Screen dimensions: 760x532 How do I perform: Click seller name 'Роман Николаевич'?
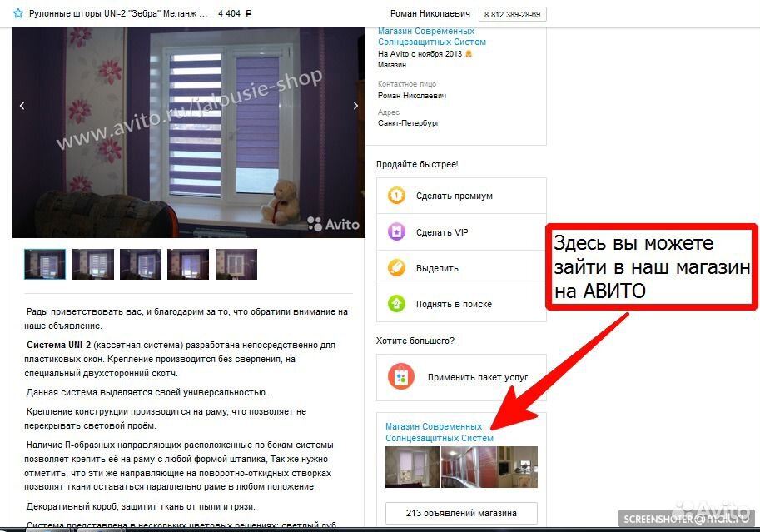coord(430,13)
